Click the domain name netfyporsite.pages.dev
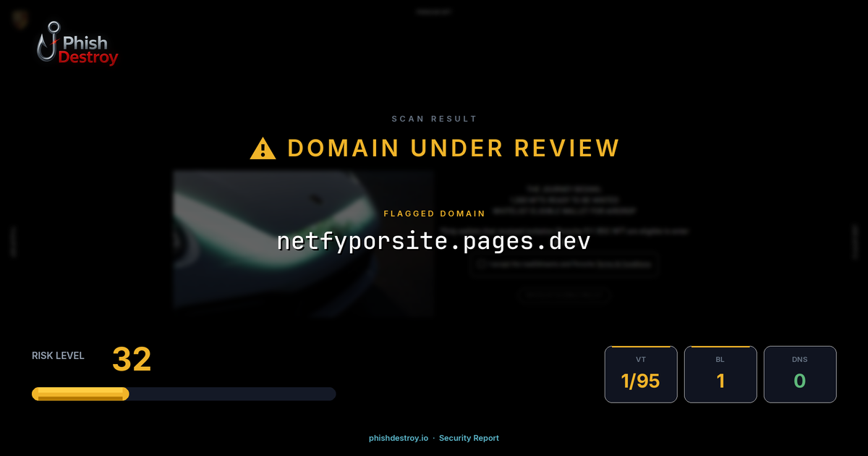868x456 pixels. point(434,241)
